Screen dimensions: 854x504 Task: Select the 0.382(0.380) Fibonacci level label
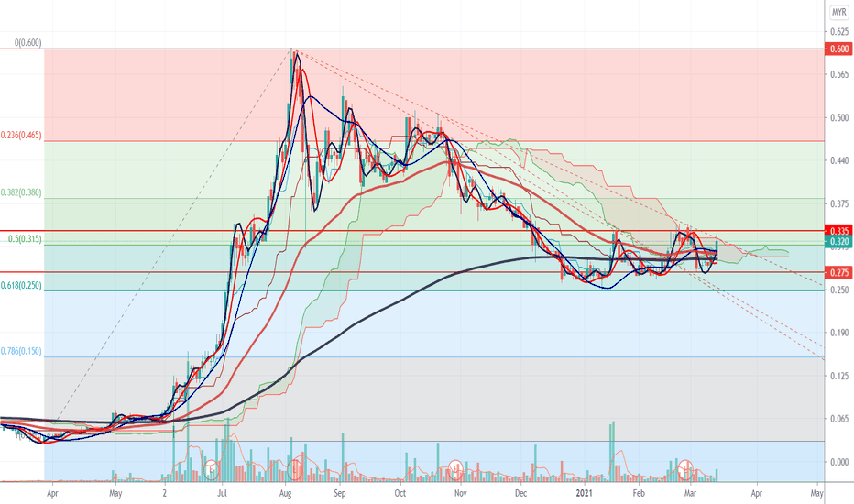pos(21,192)
